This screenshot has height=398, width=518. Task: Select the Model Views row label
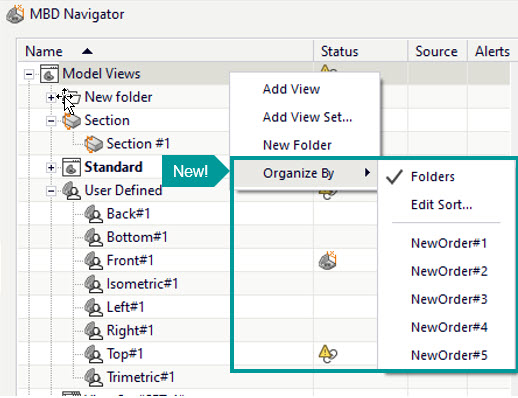pos(101,74)
